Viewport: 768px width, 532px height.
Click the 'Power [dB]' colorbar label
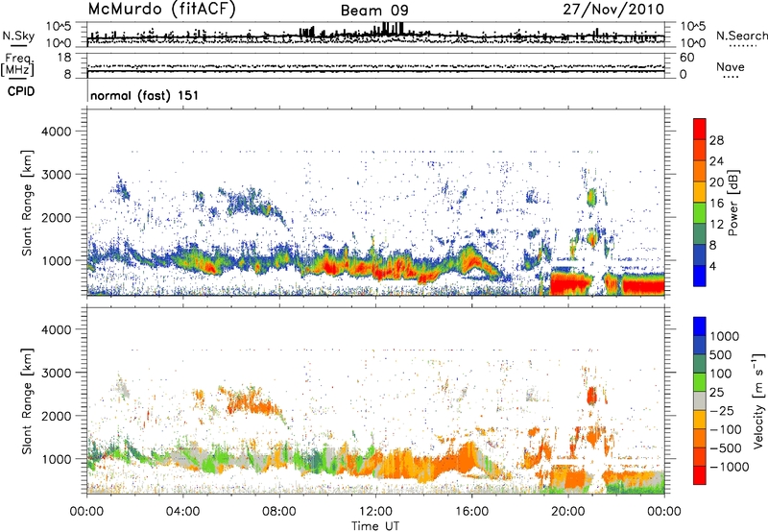click(733, 203)
